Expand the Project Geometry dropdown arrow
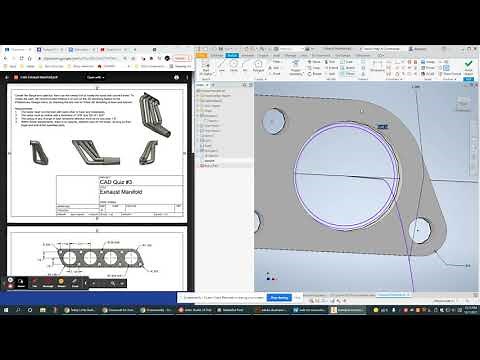Screen dimensions: 480x360 click(x=304, y=73)
